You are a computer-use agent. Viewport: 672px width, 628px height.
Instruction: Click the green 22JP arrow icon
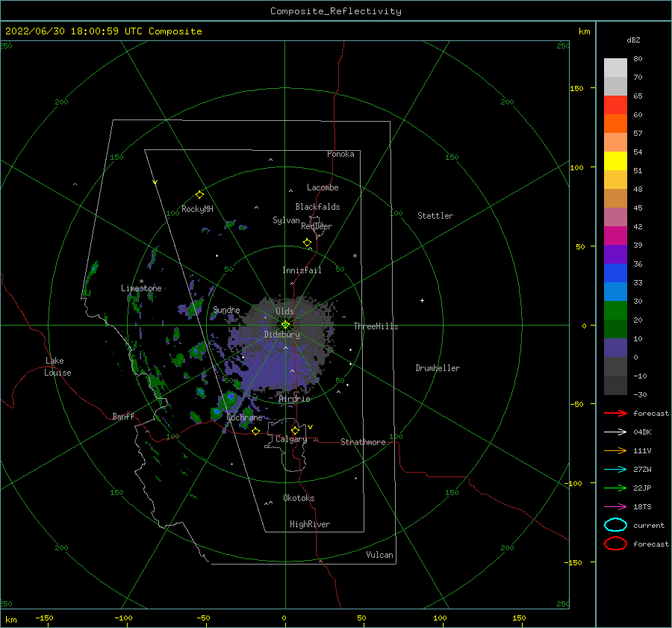point(615,488)
